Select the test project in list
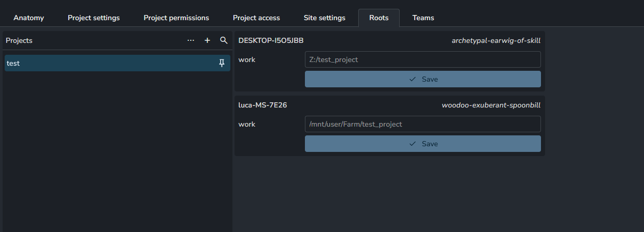644x232 pixels. pyautogui.click(x=104, y=63)
